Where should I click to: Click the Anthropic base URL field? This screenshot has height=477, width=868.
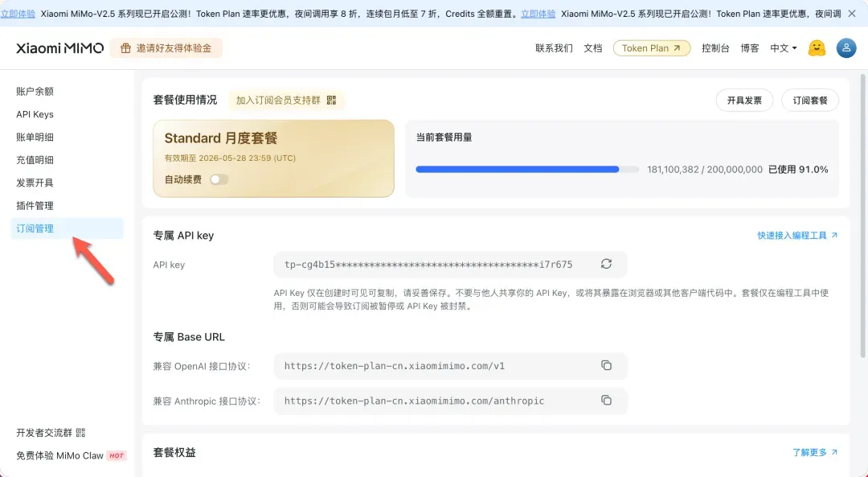click(450, 401)
